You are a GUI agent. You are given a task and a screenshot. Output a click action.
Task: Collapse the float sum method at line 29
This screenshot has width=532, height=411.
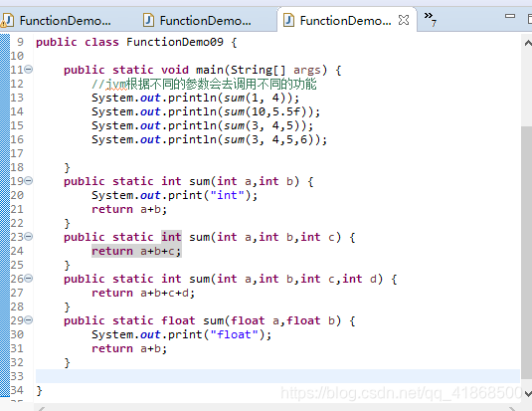[x=29, y=320]
